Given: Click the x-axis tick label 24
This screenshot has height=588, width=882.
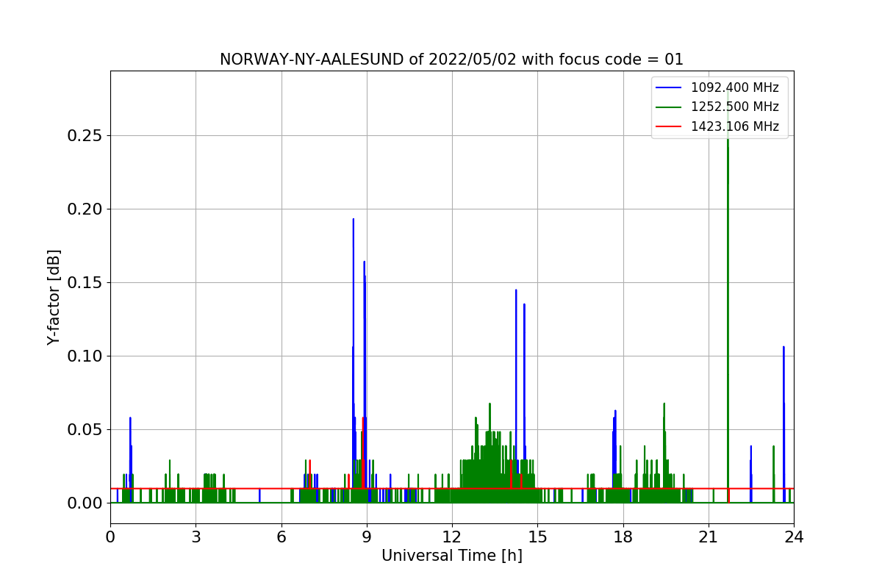Looking at the screenshot, I should point(794,537).
